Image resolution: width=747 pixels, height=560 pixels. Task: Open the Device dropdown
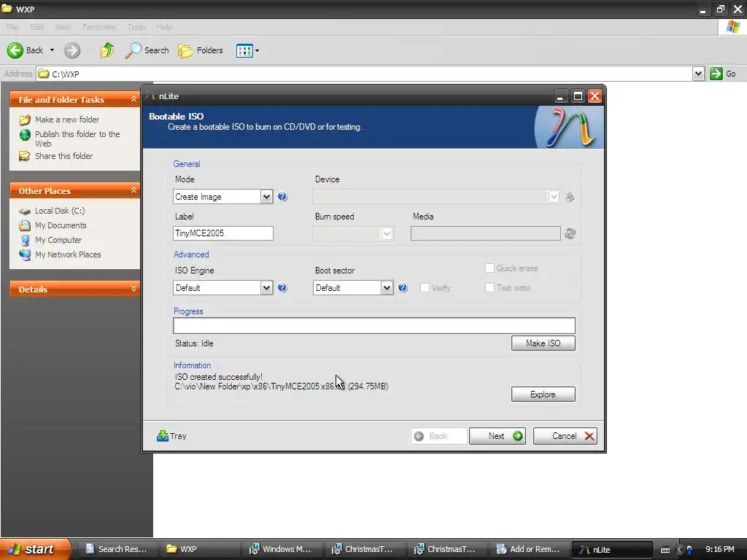pyautogui.click(x=554, y=197)
